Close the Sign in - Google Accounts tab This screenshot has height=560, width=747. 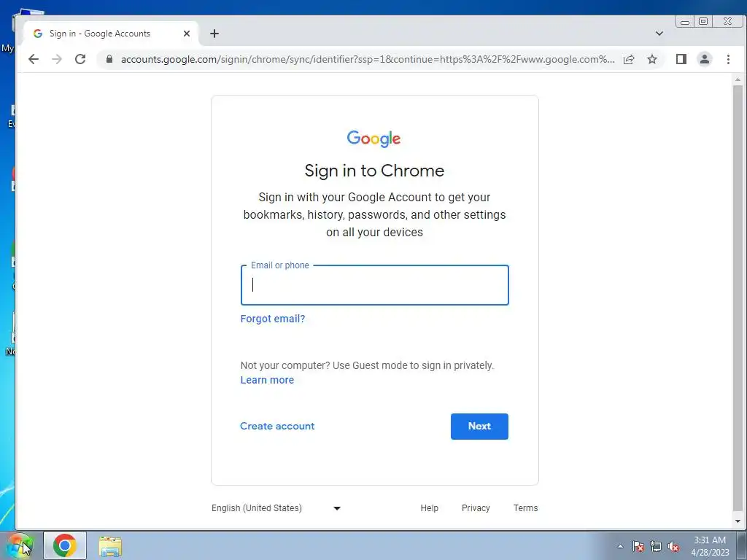tap(187, 34)
